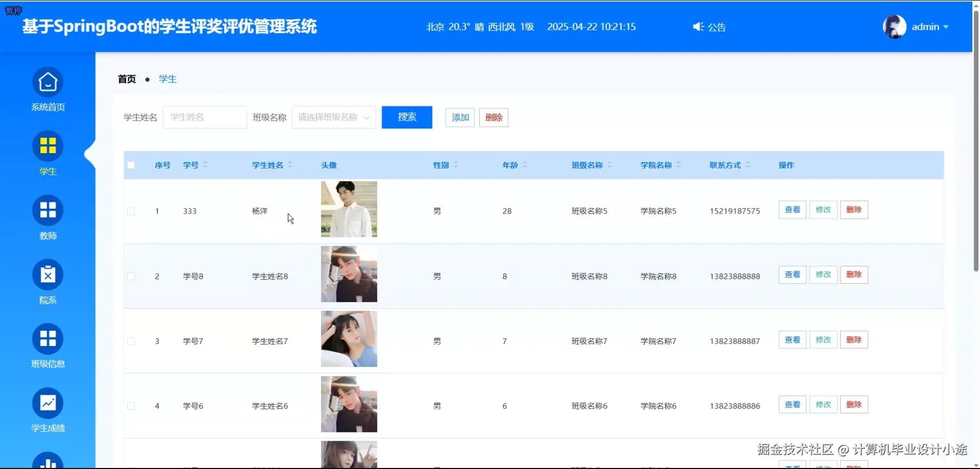Open 学生姓名6's avatar photo
The width and height of the screenshot is (980, 469).
(349, 404)
